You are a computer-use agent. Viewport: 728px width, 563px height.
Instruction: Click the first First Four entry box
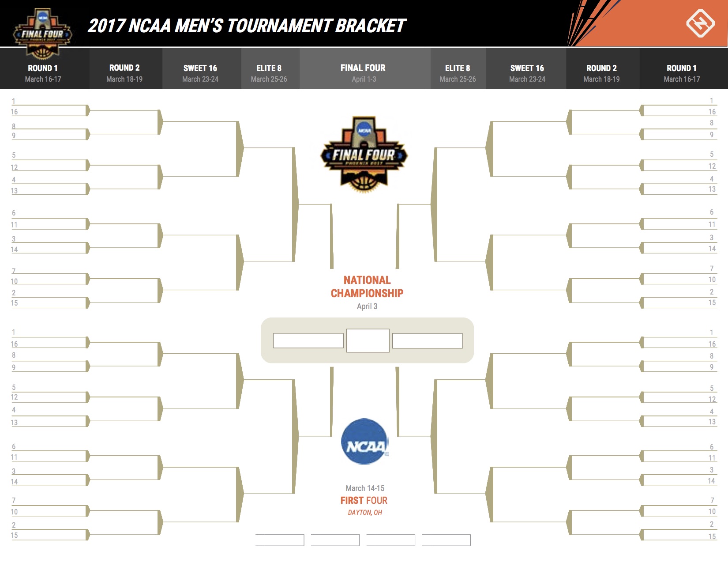point(280,540)
